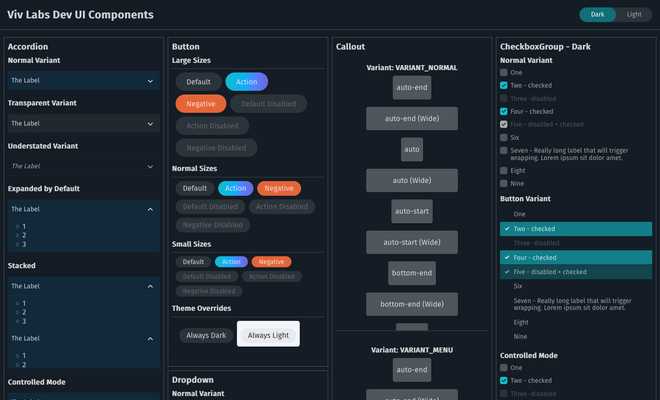The width and height of the screenshot is (660, 400).
Task: Click the CheckboxGroup - Dark heading
Action: point(545,47)
